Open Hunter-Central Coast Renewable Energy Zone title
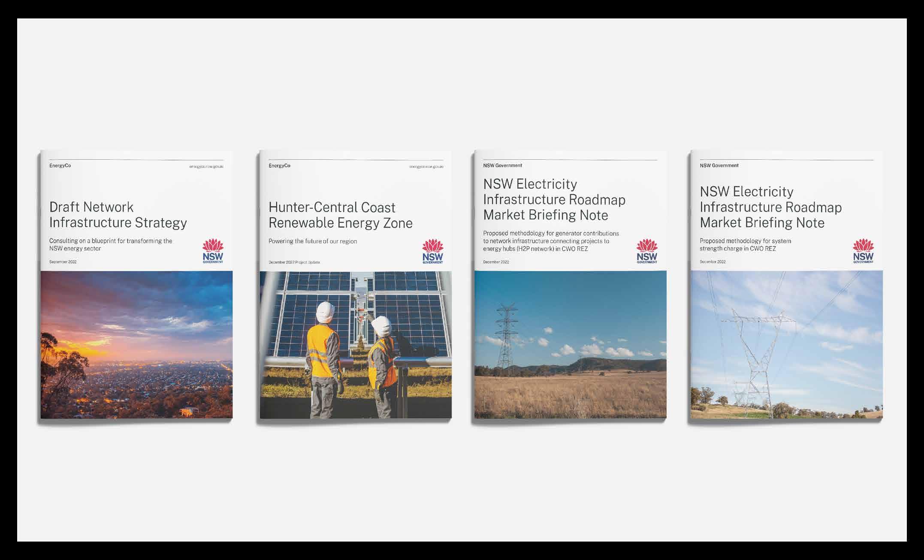This screenshot has width=924, height=560. pyautogui.click(x=340, y=215)
